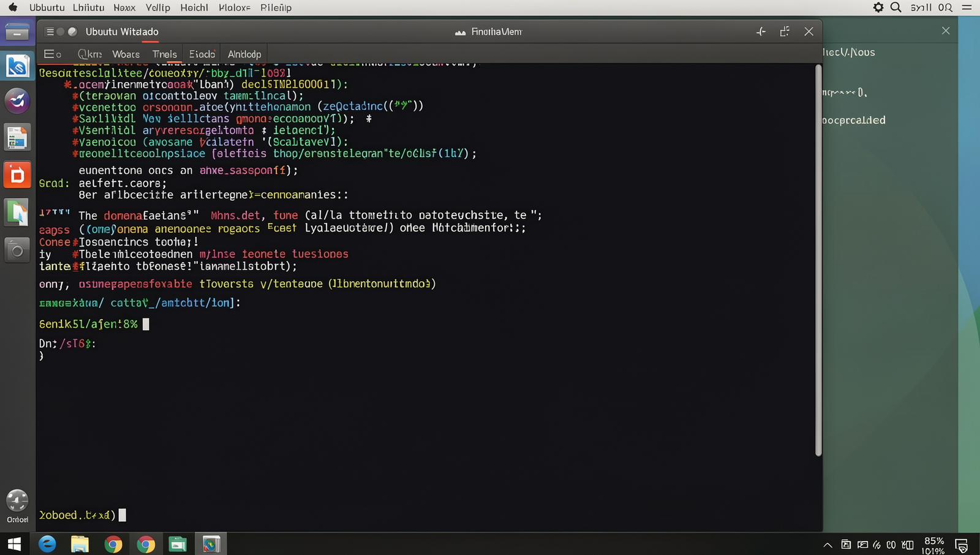Click the 'Srad:' label in terminal output

click(x=54, y=183)
